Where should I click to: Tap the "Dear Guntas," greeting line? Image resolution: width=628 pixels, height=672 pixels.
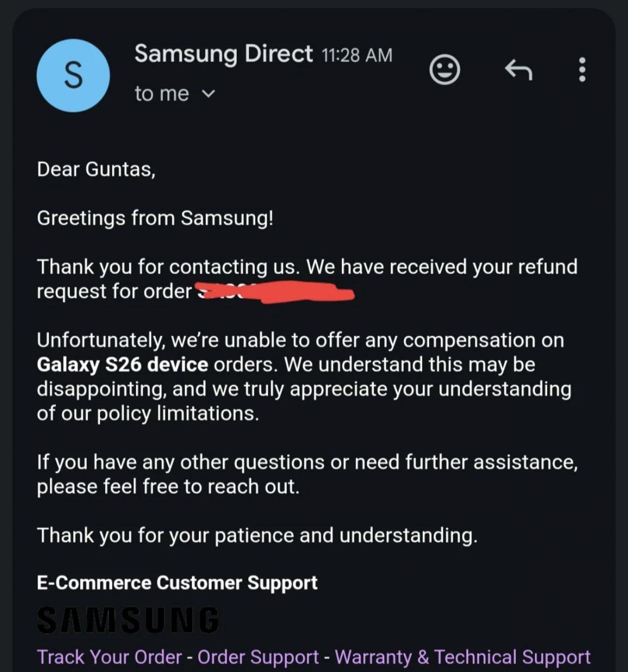tap(96, 169)
